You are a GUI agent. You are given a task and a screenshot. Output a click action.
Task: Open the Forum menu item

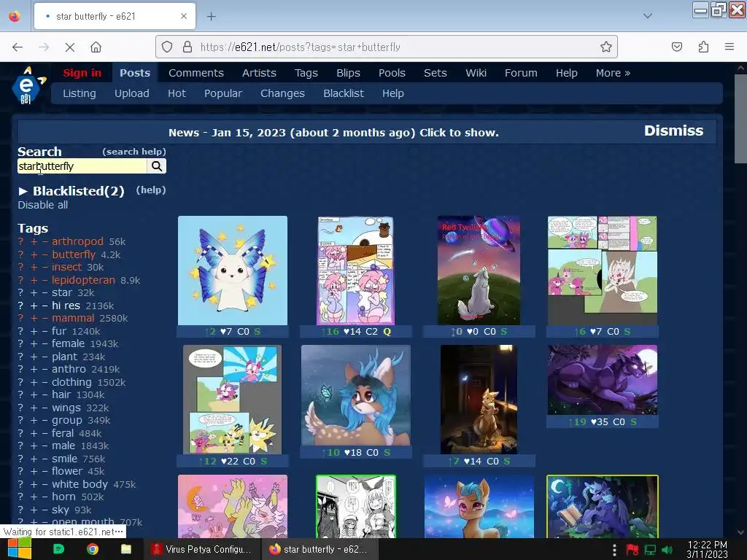click(521, 73)
